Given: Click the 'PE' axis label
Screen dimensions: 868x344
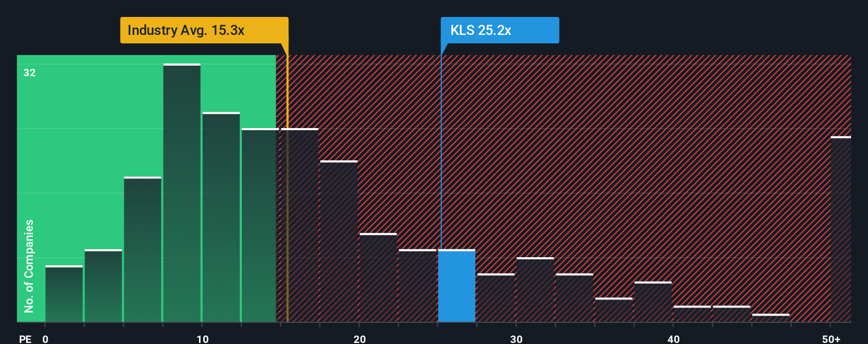Looking at the screenshot, I should pyautogui.click(x=25, y=339).
